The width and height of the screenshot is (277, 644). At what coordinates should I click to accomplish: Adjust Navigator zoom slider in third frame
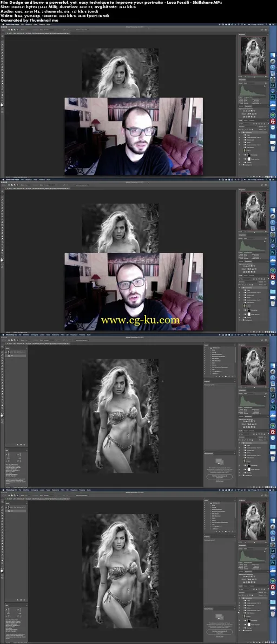[254, 387]
